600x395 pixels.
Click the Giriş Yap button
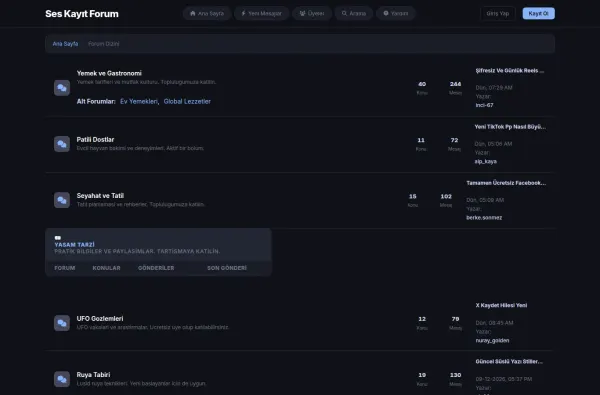click(x=498, y=13)
